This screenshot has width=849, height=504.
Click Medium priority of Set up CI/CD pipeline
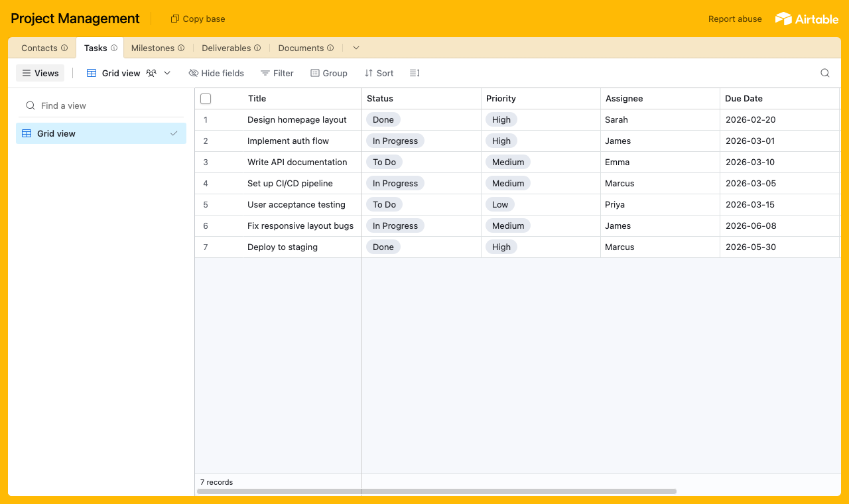point(508,183)
